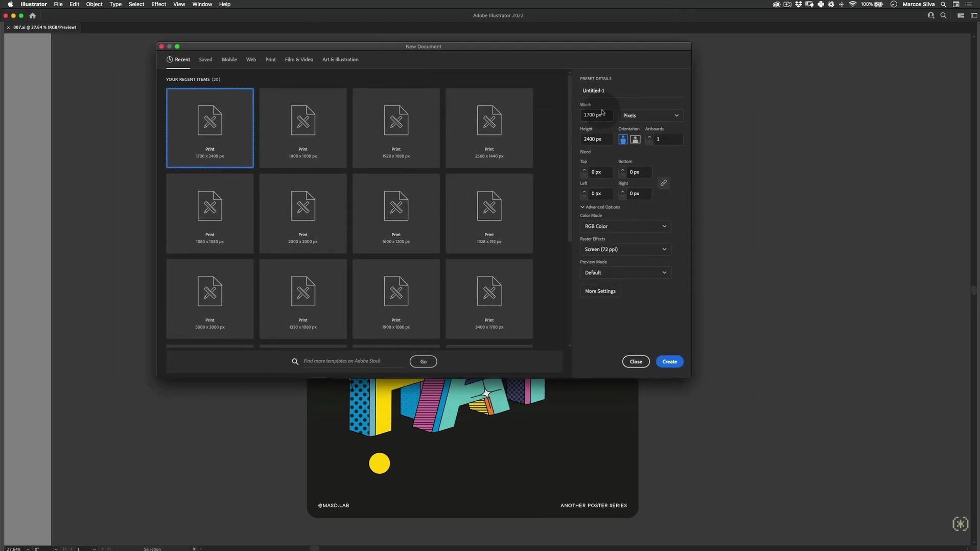
Task: Open the RGB Color mode dropdown
Action: pyautogui.click(x=625, y=226)
